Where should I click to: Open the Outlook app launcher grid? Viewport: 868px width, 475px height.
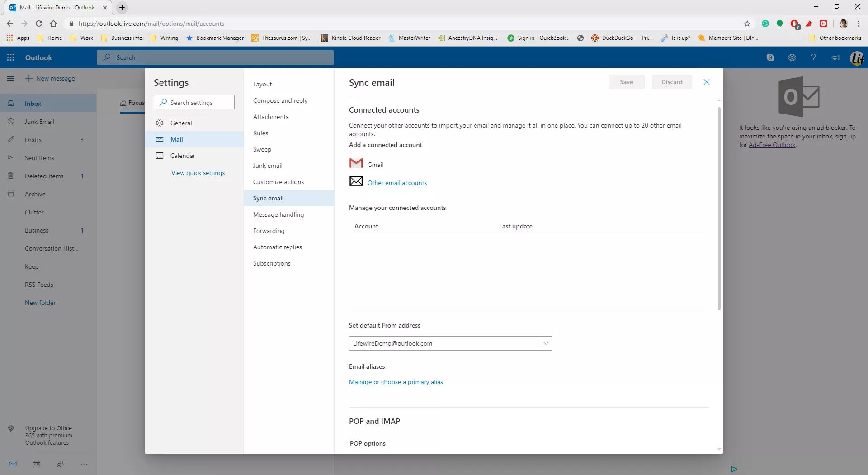[10, 57]
